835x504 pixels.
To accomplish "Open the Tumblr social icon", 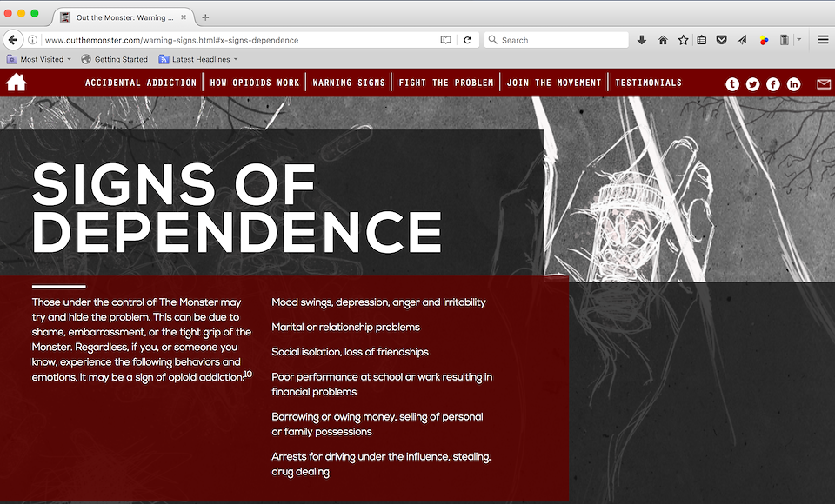I will [x=732, y=84].
